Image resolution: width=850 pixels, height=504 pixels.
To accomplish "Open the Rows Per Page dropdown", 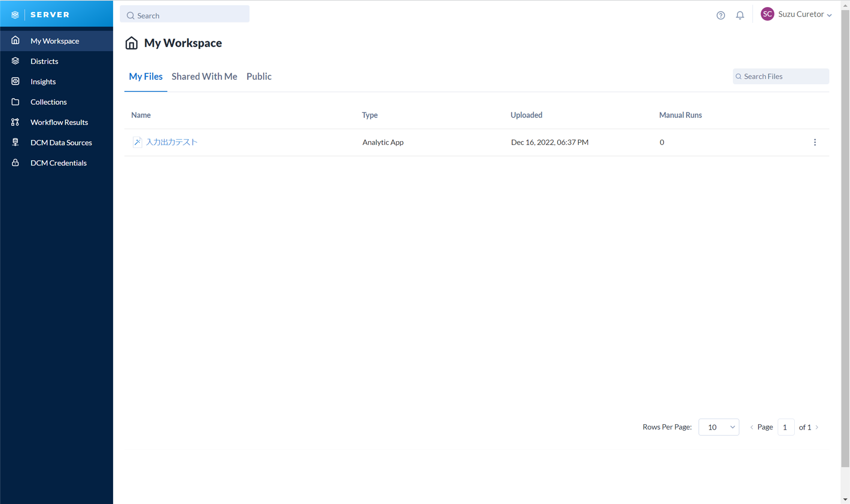I will pos(718,427).
